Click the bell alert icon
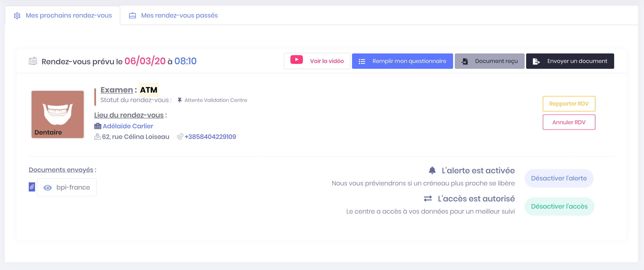The image size is (644, 270). point(432,170)
